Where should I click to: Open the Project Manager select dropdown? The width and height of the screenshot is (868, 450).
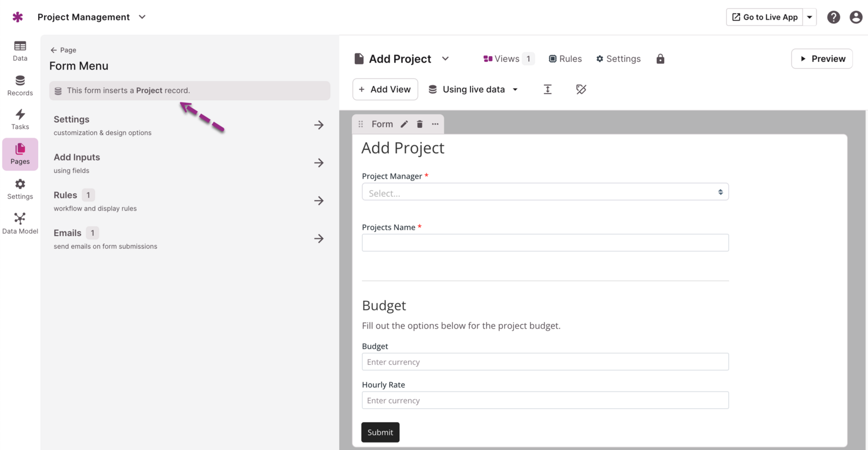(545, 192)
